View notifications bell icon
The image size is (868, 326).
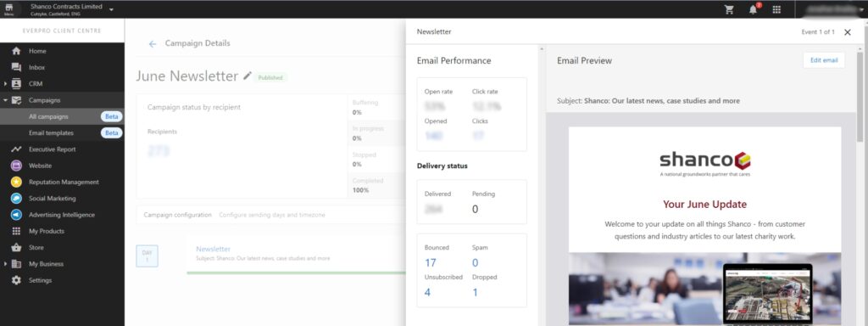pyautogui.click(x=753, y=9)
